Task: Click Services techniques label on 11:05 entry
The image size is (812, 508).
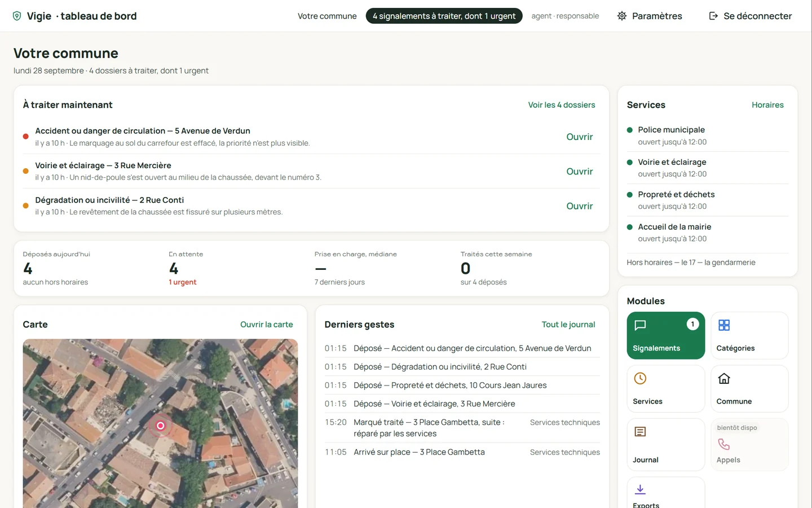Action: (x=565, y=453)
